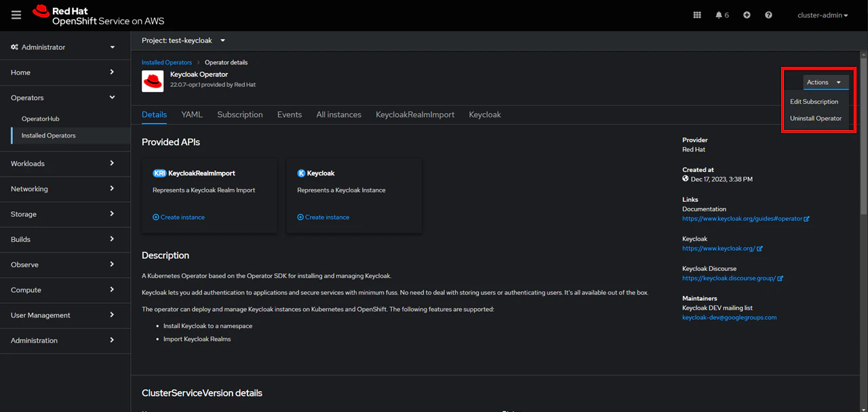Switch to the KeycloakRealmImport tab
This screenshot has width=868, height=412.
pyautogui.click(x=415, y=115)
